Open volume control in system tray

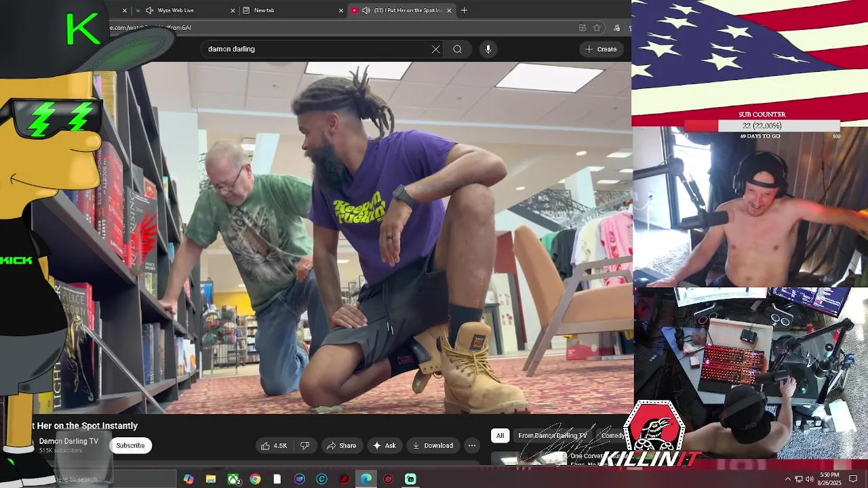pos(809,479)
